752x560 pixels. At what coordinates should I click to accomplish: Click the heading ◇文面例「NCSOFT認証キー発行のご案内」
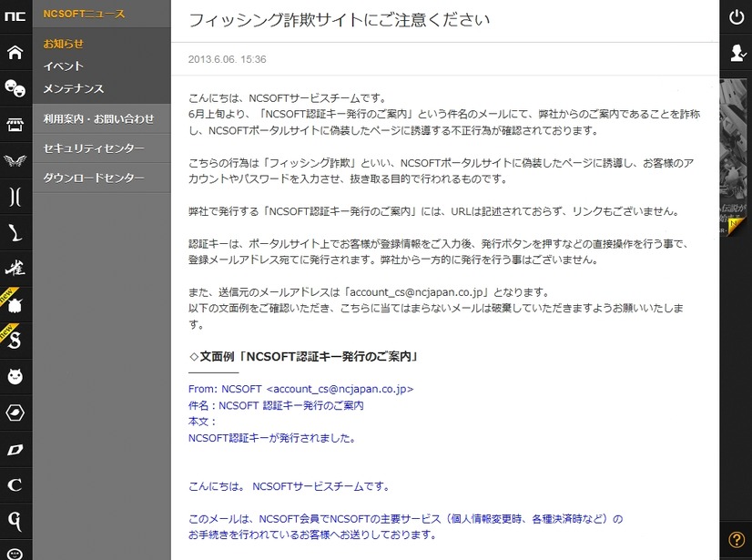tap(303, 357)
